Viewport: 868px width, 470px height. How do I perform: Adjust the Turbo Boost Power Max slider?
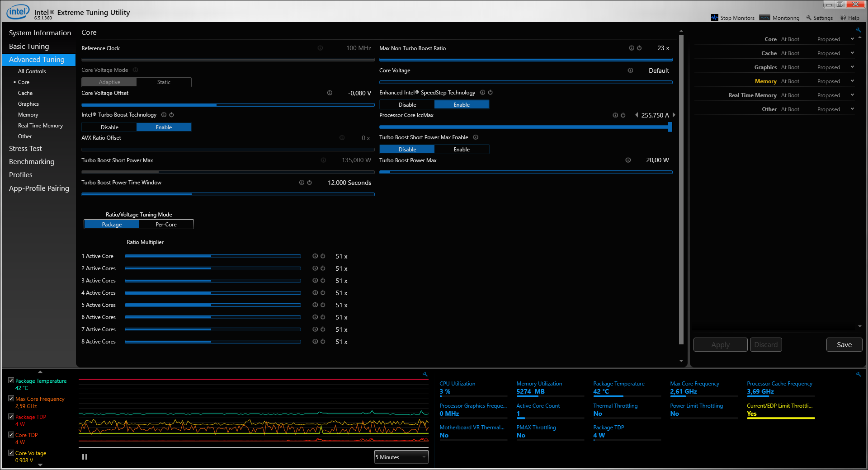point(526,172)
